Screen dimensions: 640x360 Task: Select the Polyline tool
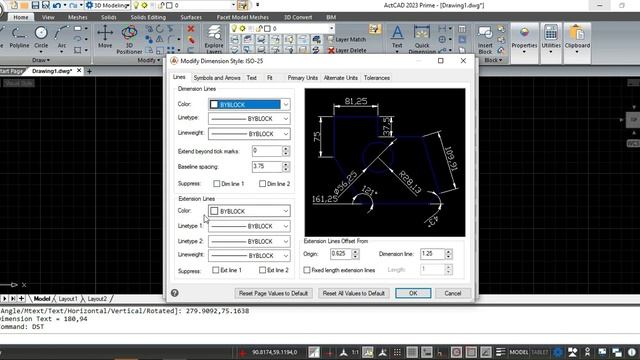click(x=19, y=38)
